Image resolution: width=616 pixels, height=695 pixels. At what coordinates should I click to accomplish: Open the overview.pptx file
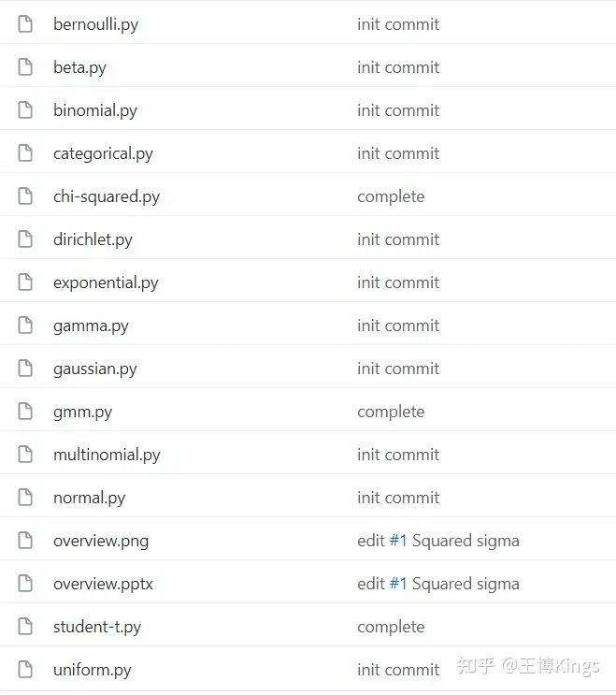103,584
